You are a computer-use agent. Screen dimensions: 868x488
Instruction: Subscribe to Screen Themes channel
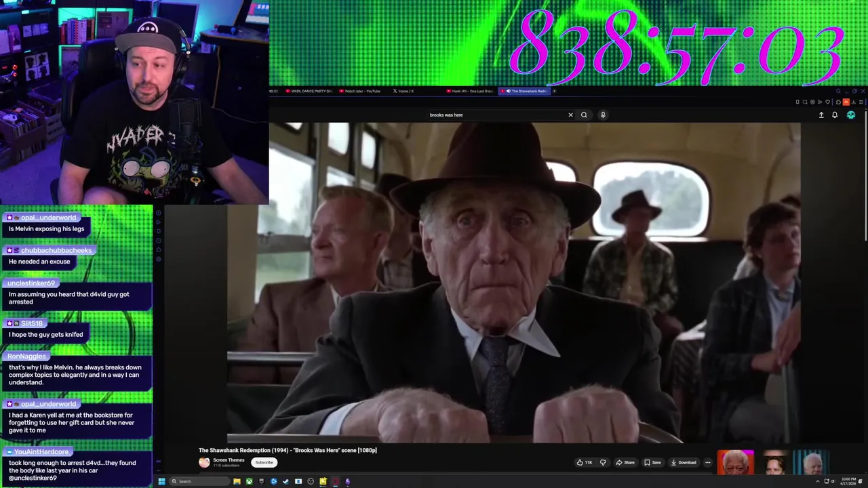[x=264, y=462]
